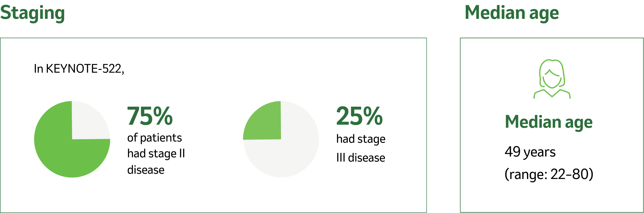Image resolution: width=644 pixels, height=213 pixels.
Task: Select the top "Median age" heading above the card
Action: click(x=512, y=13)
